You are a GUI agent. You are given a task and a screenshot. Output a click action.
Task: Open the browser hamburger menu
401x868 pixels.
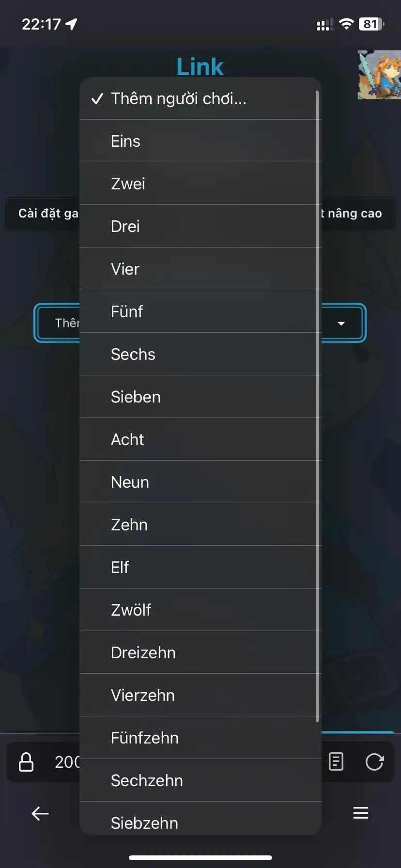[361, 813]
